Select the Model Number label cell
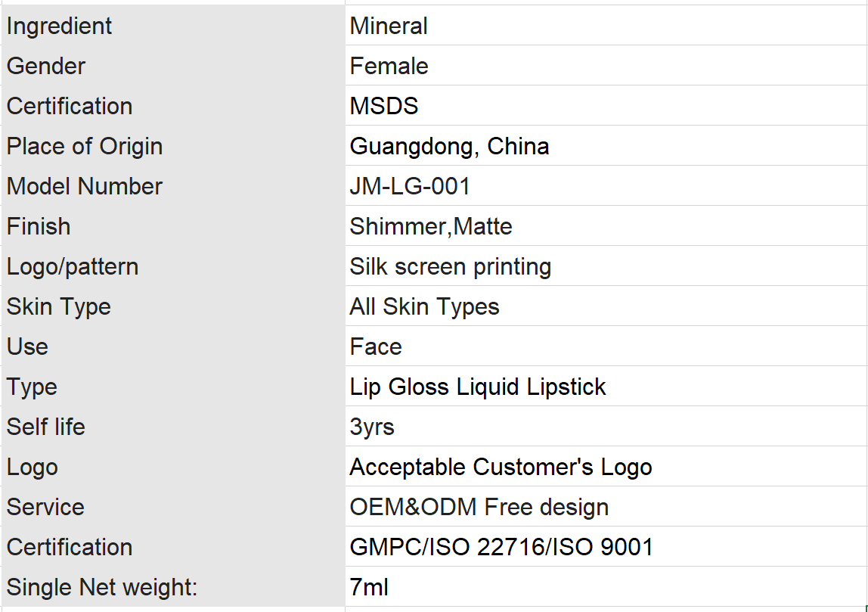 tap(173, 186)
